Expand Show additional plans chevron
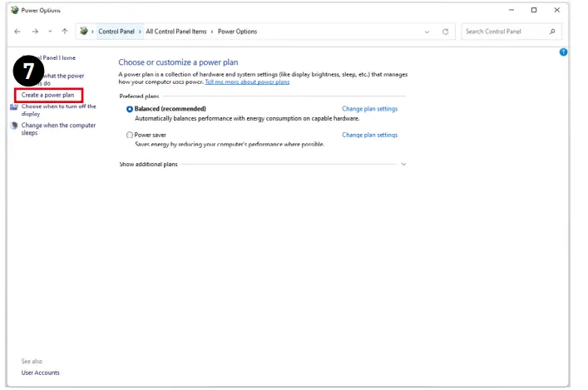The width and height of the screenshot is (588, 390). tap(403, 165)
